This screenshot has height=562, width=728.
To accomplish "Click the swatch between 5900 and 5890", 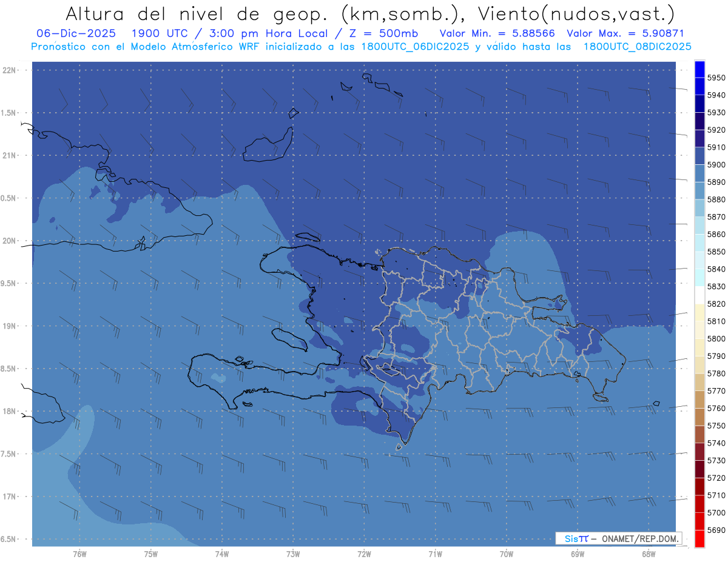I will click(699, 173).
